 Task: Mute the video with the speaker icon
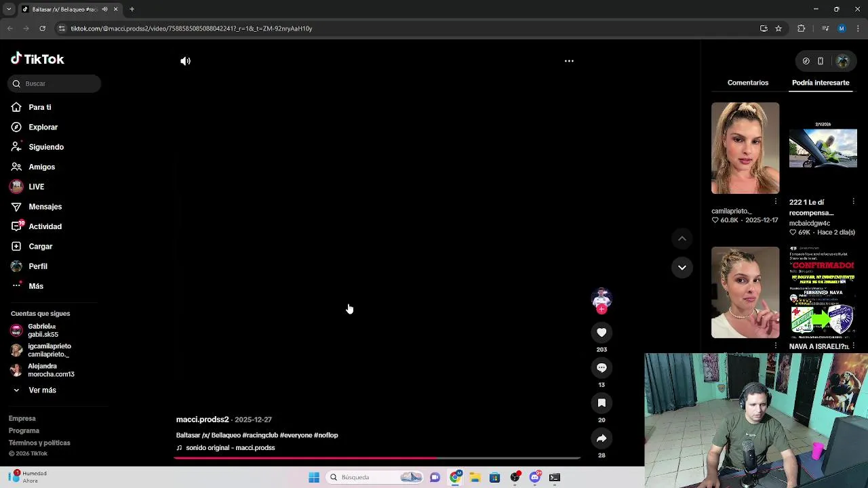pos(185,61)
